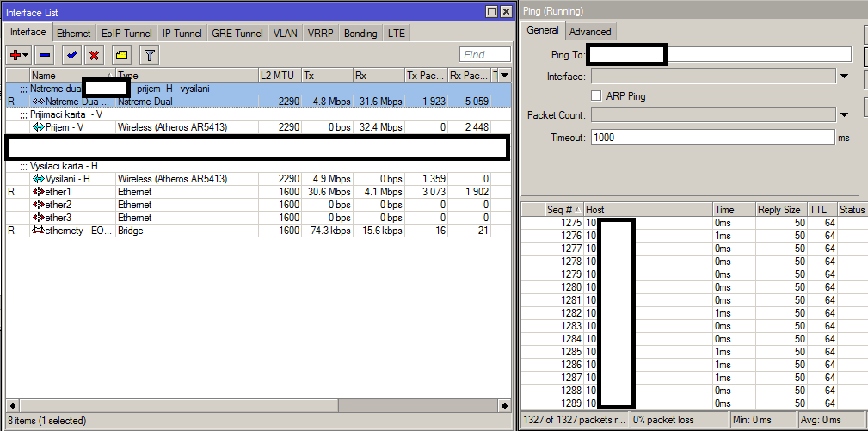This screenshot has width=868, height=431.
Task: Sort by the Seq # column header
Action: pyautogui.click(x=564, y=210)
